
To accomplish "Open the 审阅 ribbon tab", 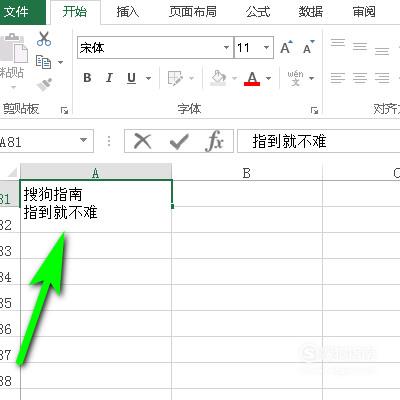I will 364,12.
